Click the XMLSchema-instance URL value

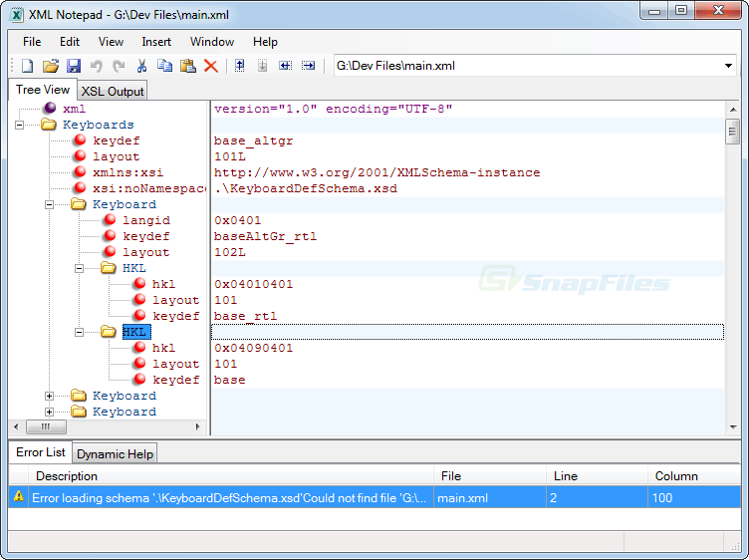[x=376, y=172]
